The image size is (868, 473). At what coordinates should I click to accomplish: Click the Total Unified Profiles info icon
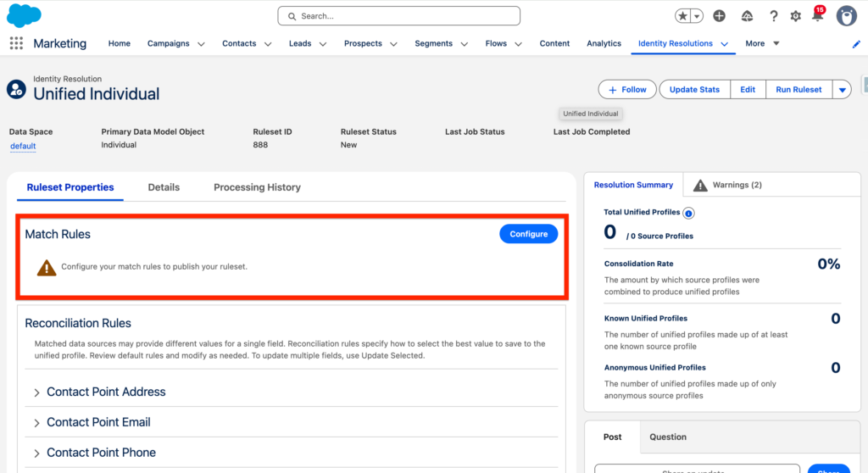click(x=688, y=213)
